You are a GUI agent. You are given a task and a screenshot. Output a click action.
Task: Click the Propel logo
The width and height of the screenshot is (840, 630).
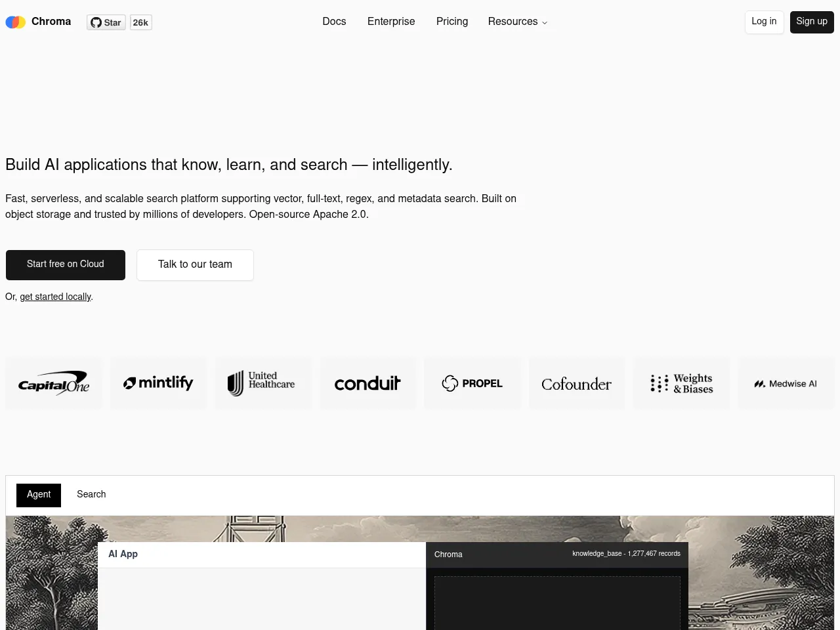472,383
